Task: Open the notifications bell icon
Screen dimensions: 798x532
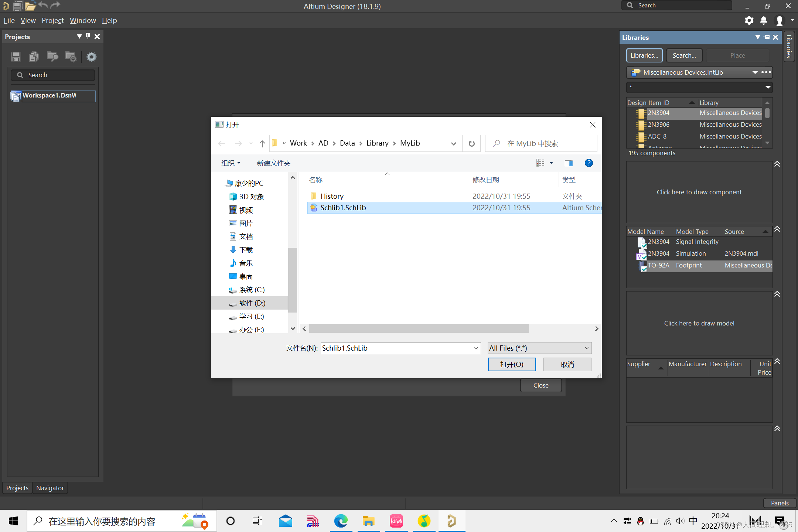Action: point(764,20)
